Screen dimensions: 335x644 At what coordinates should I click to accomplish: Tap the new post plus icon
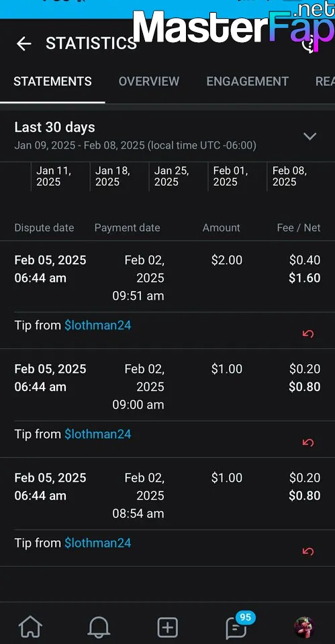[168, 627]
